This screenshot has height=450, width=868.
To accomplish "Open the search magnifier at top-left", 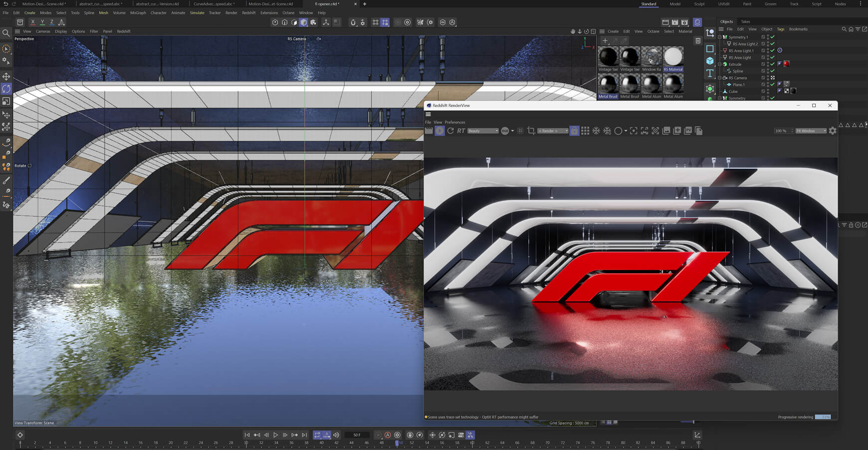I will coord(6,33).
